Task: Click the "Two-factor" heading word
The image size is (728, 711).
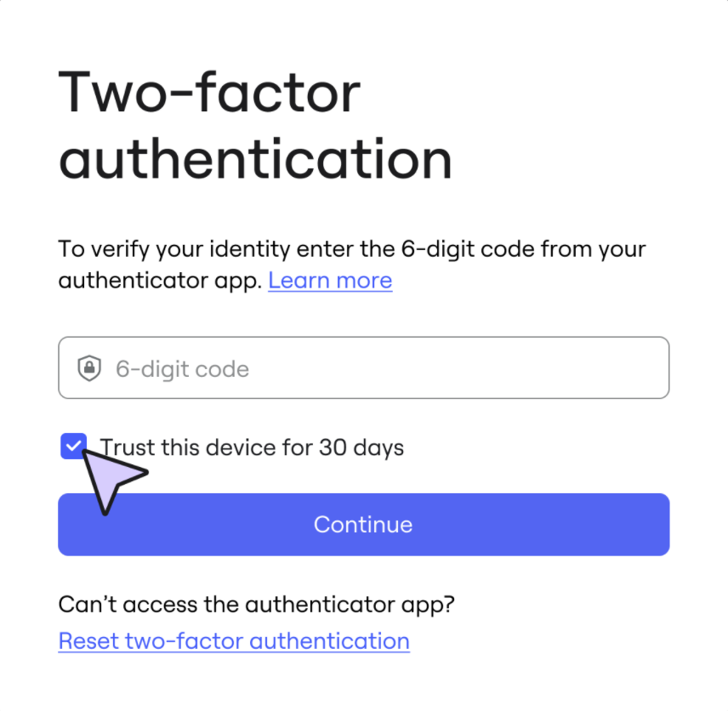Action: point(209,92)
